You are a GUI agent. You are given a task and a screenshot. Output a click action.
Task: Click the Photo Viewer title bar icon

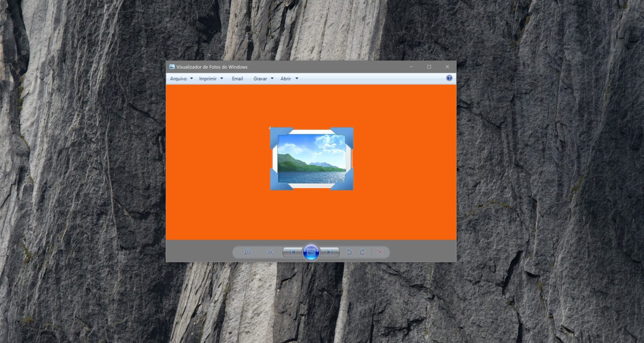[172, 67]
